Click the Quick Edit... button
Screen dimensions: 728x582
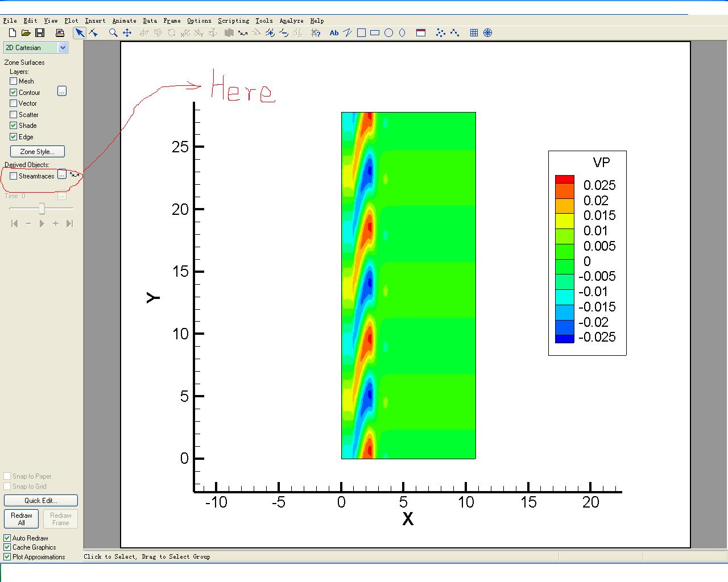41,501
